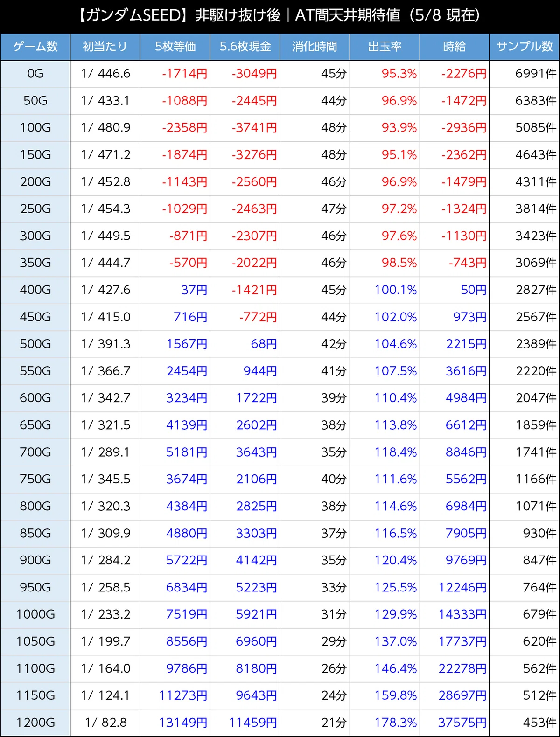The image size is (560, 737).
Task: Click the 7905円 hourly value
Action: click(466, 534)
